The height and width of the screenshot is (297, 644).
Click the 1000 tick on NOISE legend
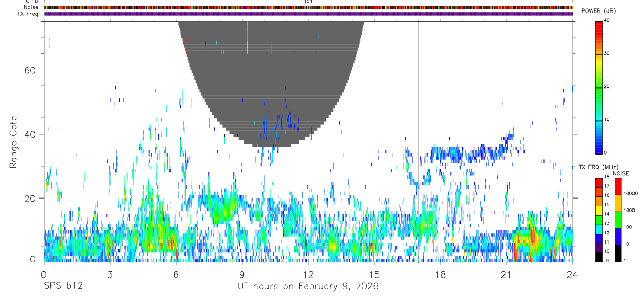[629, 210]
